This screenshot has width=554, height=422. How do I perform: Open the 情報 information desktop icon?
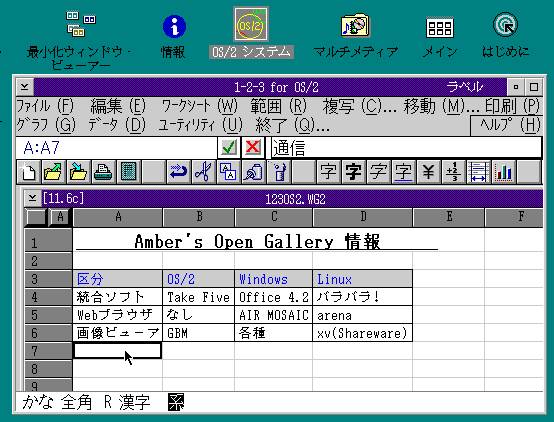point(174,27)
